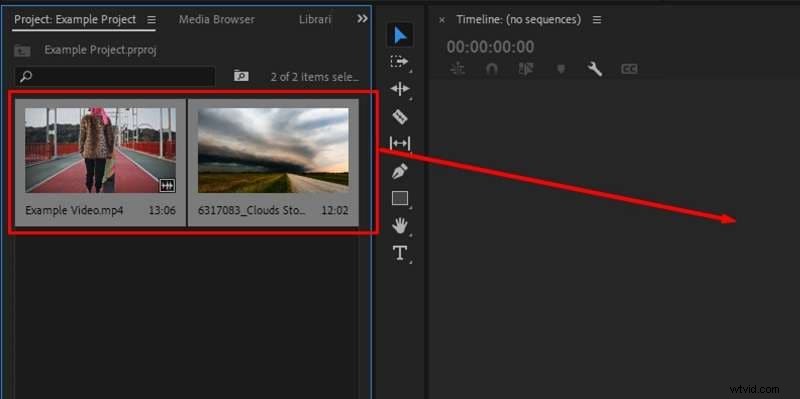Image resolution: width=800 pixels, height=399 pixels.
Task: Open the Timeline panel hamburger menu
Action: coord(596,19)
